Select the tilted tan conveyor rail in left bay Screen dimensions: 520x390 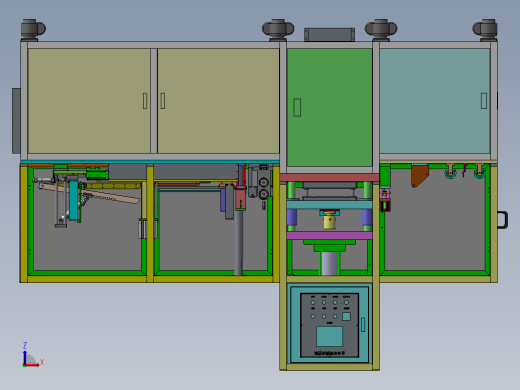[x=89, y=193]
